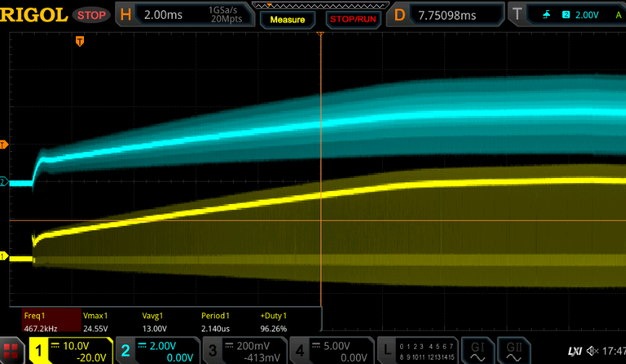Viewport: 626px width, 364px height.
Task: Click the STOP/RUN button
Action: (353, 20)
